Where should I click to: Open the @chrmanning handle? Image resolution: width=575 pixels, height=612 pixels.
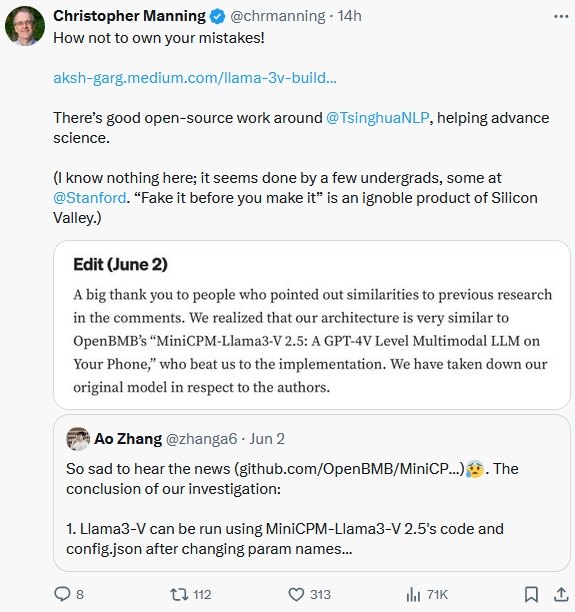coord(278,16)
